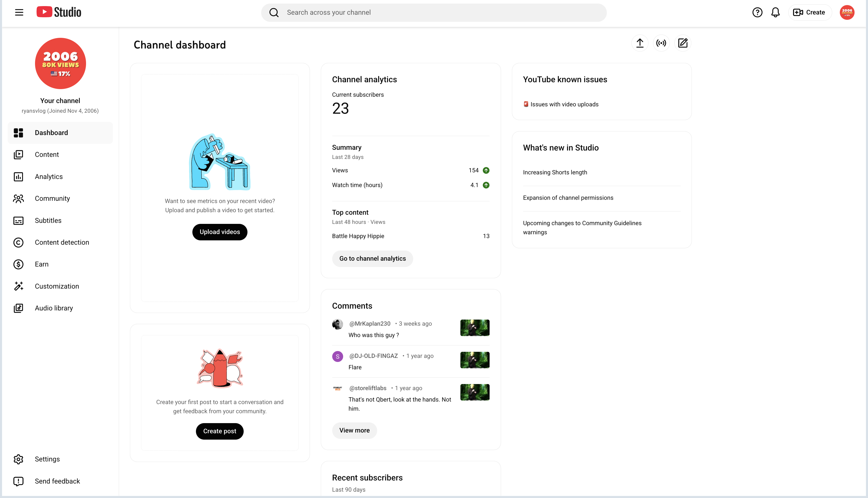Viewport: 868px width, 498px height.
Task: Click the Send feedback icon
Action: coord(19,481)
